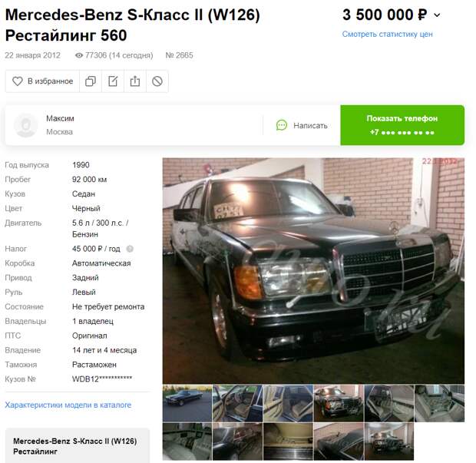Select the last thumbnail in bottom row
476x463 pixels.
pyautogui.click(x=389, y=442)
